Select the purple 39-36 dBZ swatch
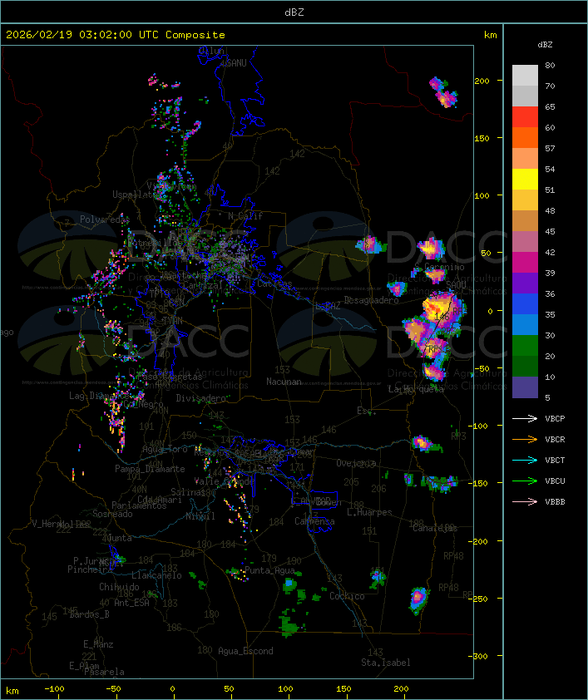The width and height of the screenshot is (588, 700). [x=525, y=283]
